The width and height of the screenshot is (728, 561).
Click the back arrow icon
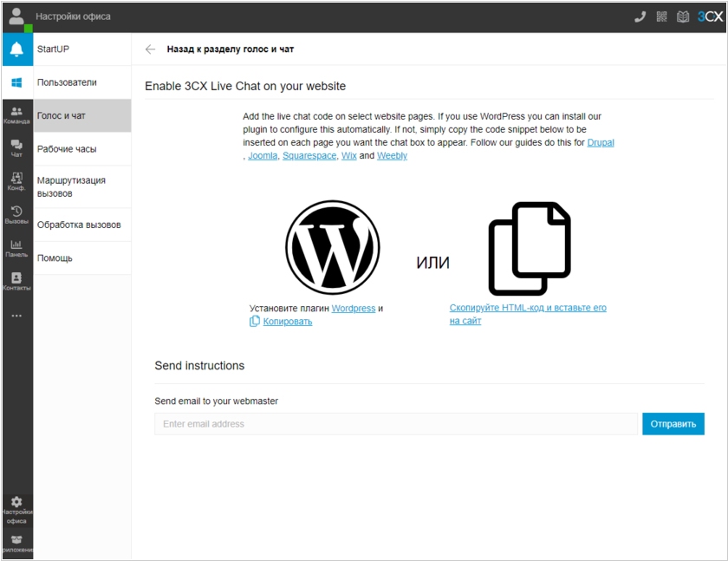point(150,49)
